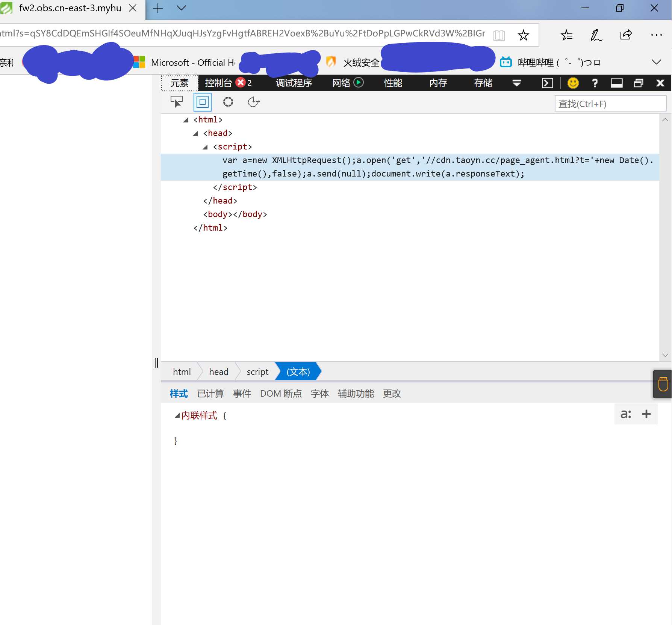Open the 性能 tab
The width and height of the screenshot is (672, 625).
(393, 83)
